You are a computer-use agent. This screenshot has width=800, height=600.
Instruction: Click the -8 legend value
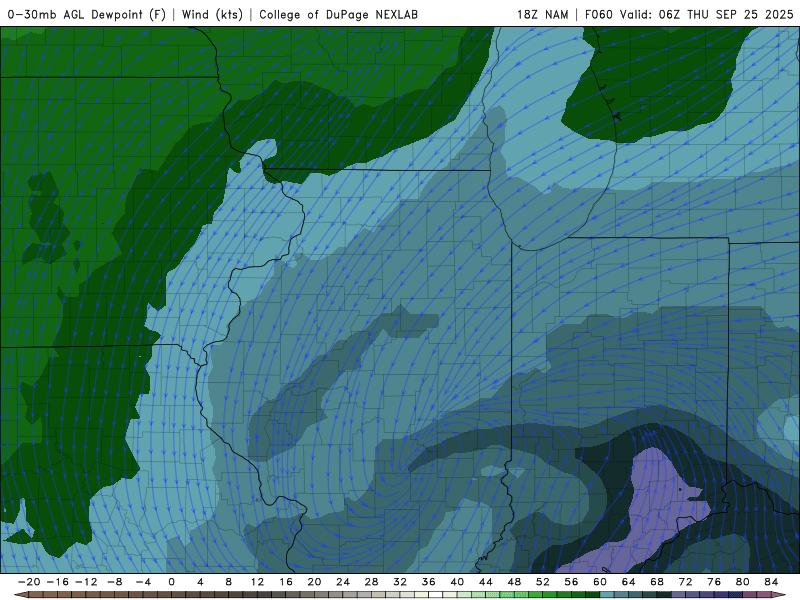[x=114, y=582]
